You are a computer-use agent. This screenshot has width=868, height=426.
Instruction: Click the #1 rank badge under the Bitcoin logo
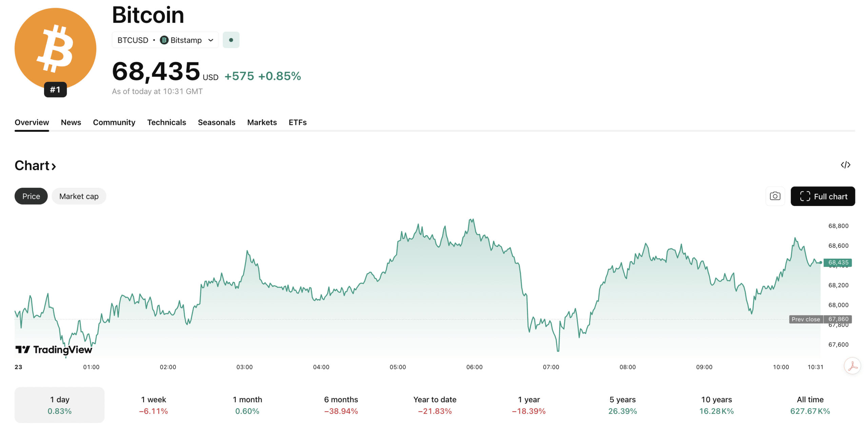click(x=55, y=90)
